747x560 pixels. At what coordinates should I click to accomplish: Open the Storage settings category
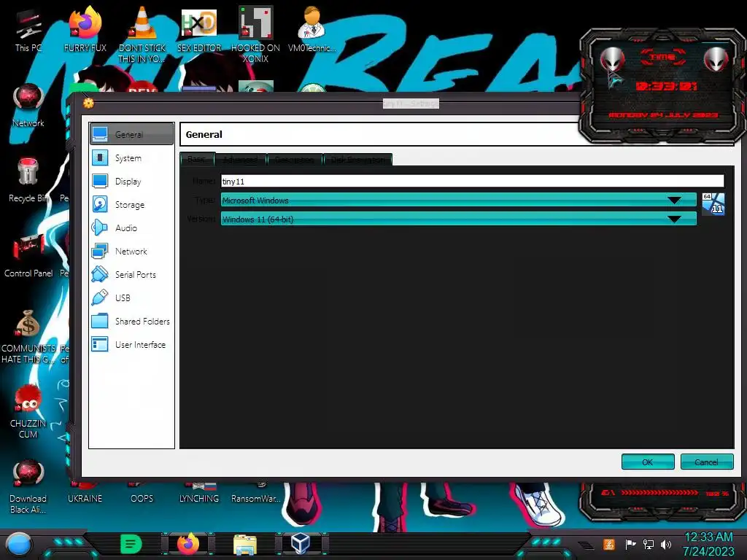(131, 205)
